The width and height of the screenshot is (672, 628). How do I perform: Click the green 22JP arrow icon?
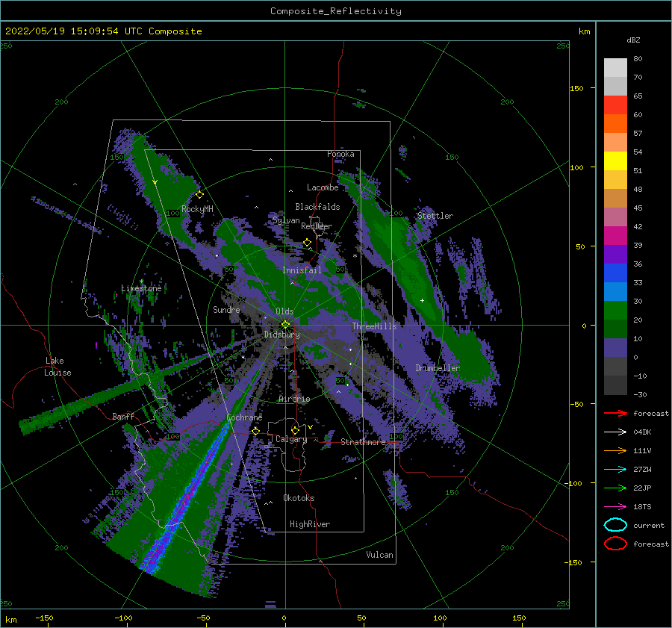615,488
